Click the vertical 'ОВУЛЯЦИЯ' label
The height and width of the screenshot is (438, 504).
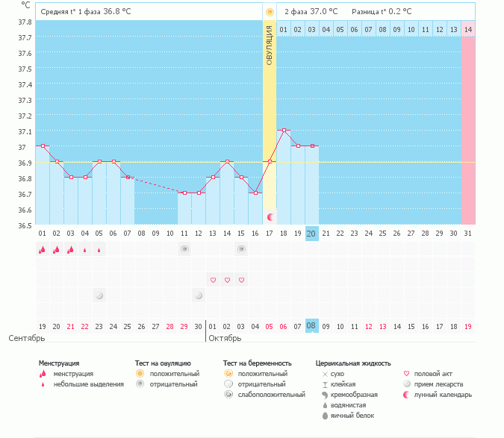(270, 45)
